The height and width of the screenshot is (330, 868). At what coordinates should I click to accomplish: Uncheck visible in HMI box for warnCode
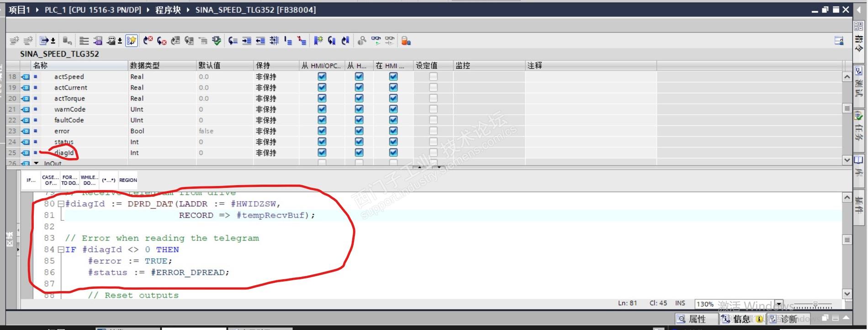(393, 109)
